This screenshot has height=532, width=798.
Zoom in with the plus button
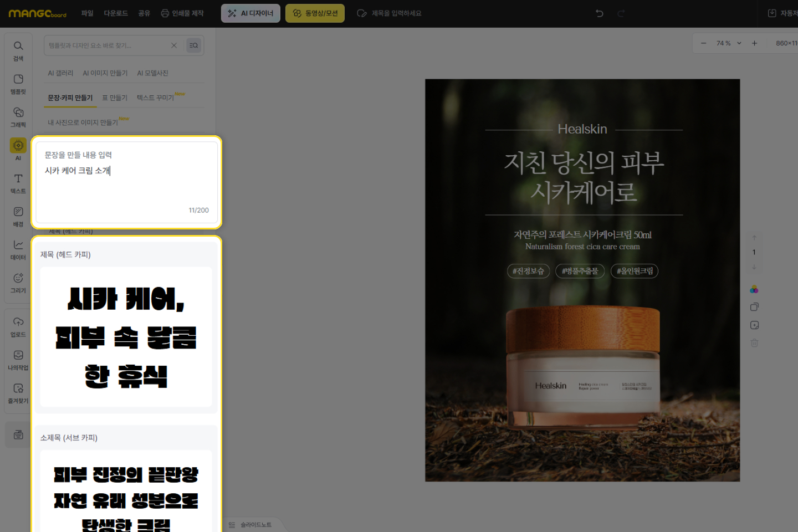click(x=754, y=43)
